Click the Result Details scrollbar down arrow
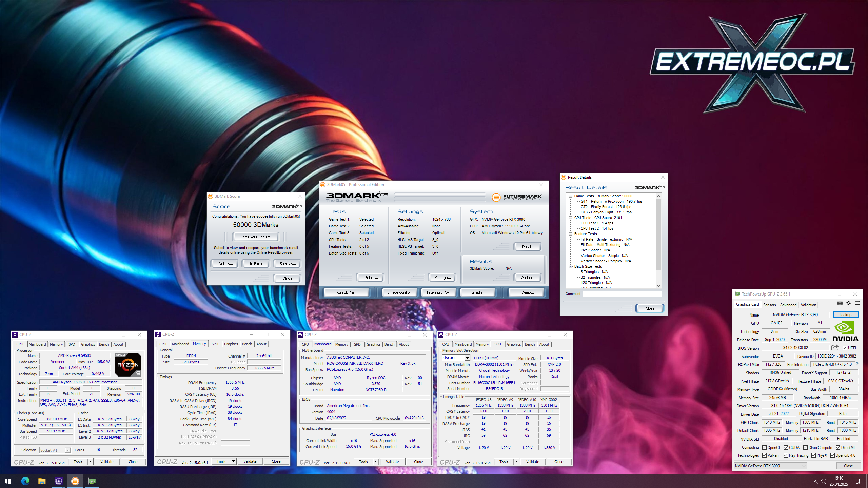 (658, 285)
